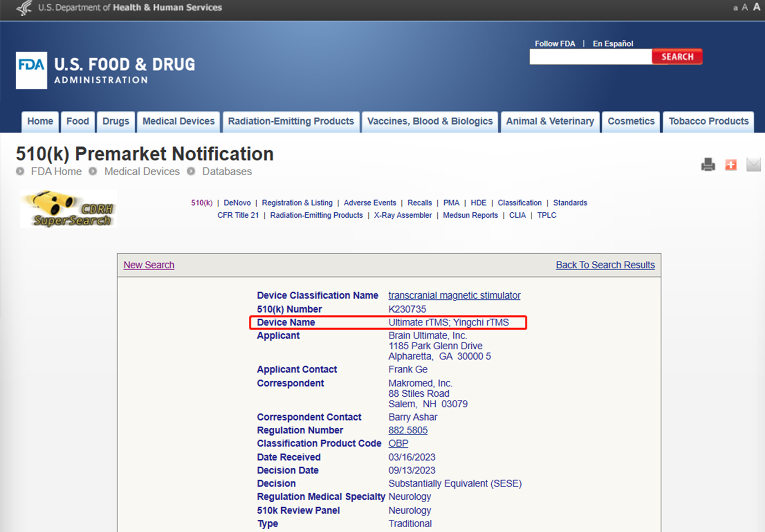Click the En Español link

pos(613,43)
